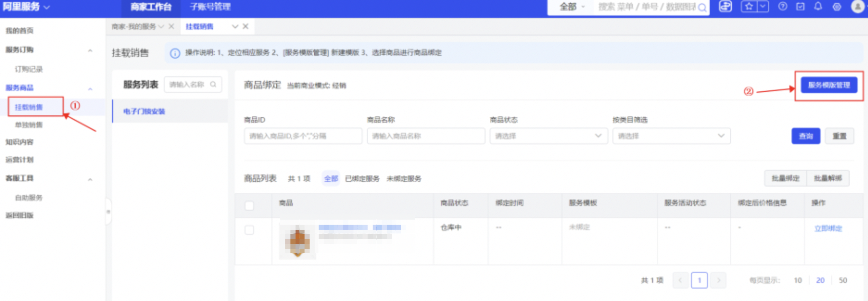Open the 商品状态 dropdown

(x=549, y=136)
